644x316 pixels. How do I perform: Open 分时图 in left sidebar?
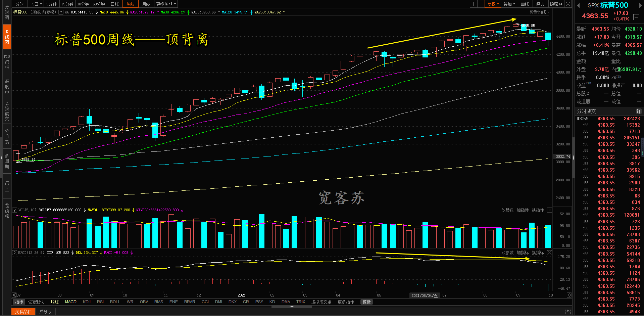point(7,12)
